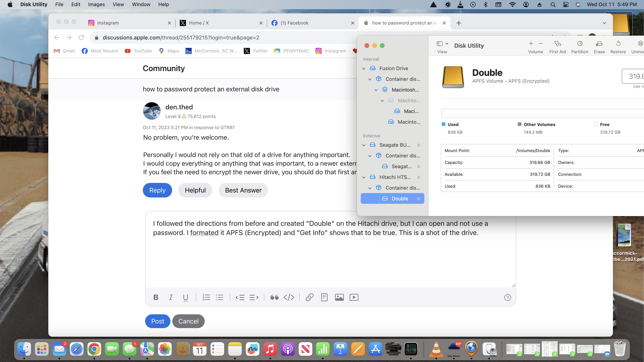The width and height of the screenshot is (644, 362).
Task: Click the insert link icon
Action: point(309,297)
